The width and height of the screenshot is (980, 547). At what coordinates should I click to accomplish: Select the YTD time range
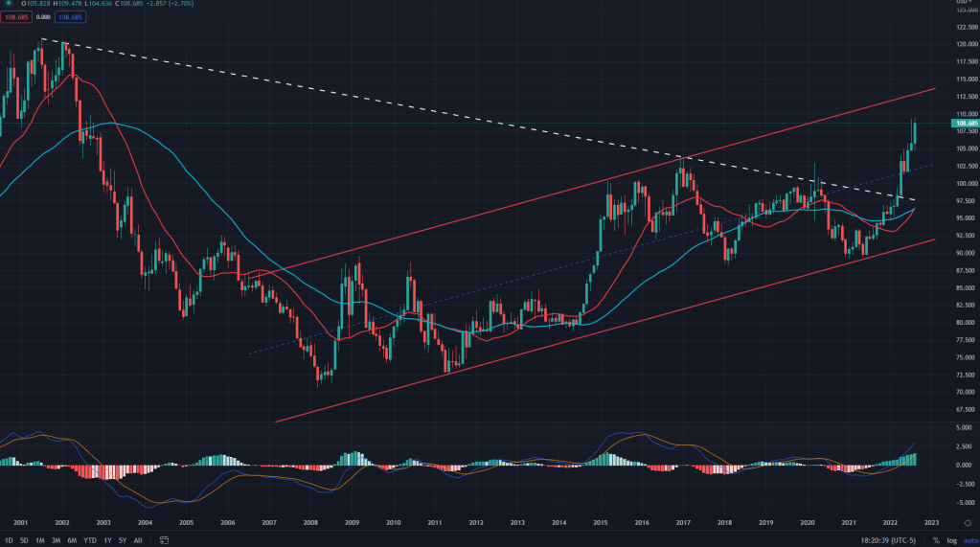pos(90,540)
